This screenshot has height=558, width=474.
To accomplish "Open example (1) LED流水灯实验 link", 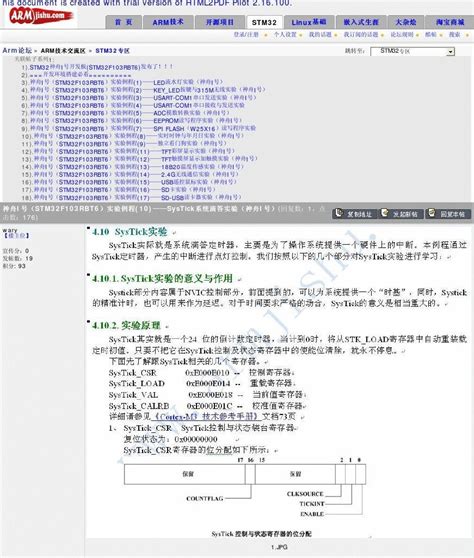I will [x=126, y=82].
